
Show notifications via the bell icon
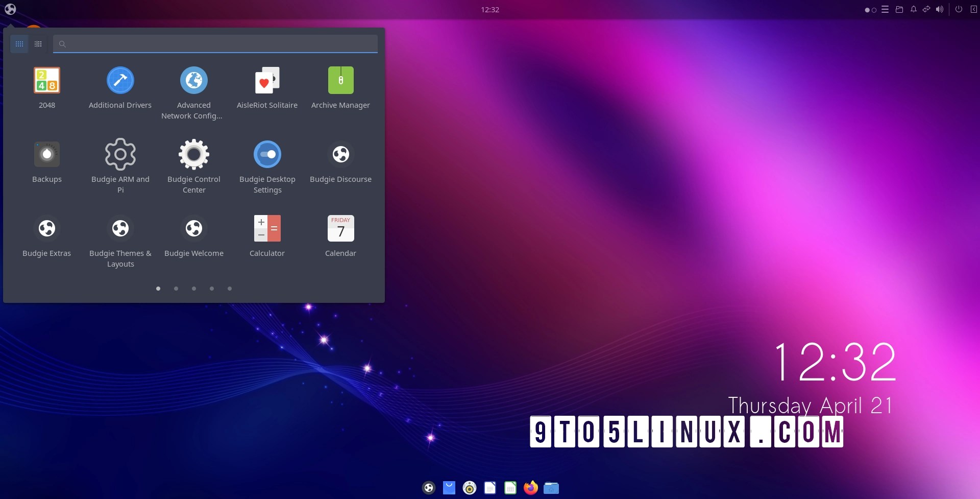point(913,9)
